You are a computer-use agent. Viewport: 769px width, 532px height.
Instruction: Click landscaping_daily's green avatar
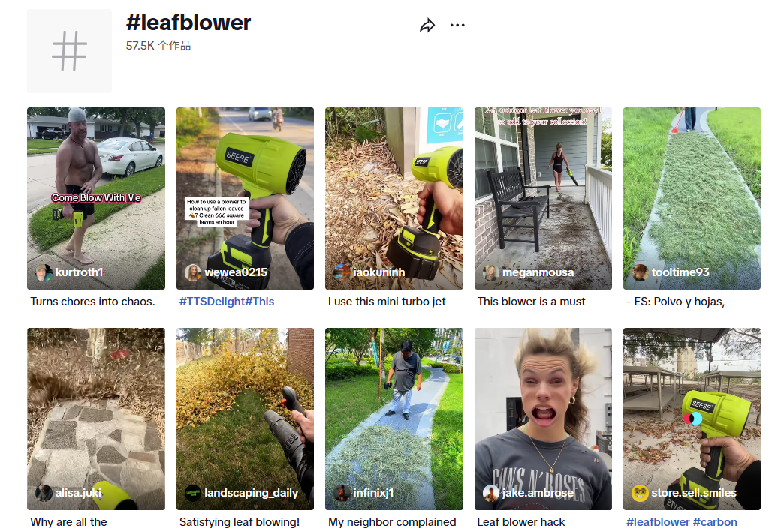[193, 493]
